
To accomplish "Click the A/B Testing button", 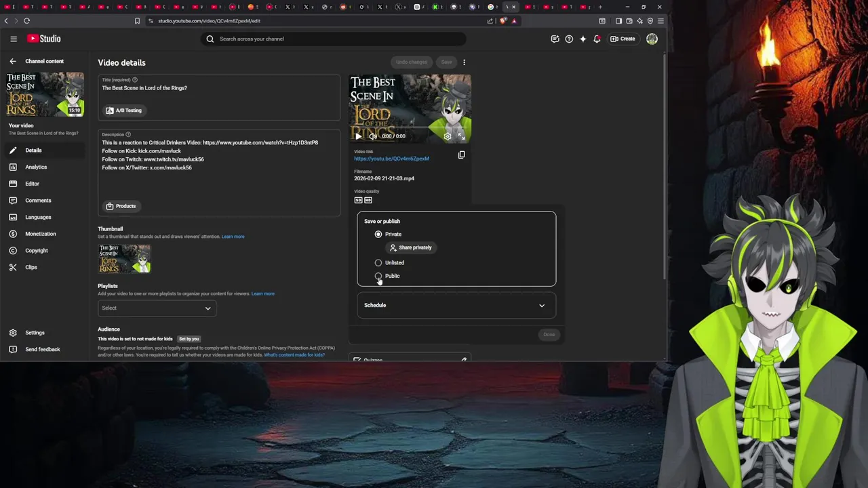I will click(124, 110).
